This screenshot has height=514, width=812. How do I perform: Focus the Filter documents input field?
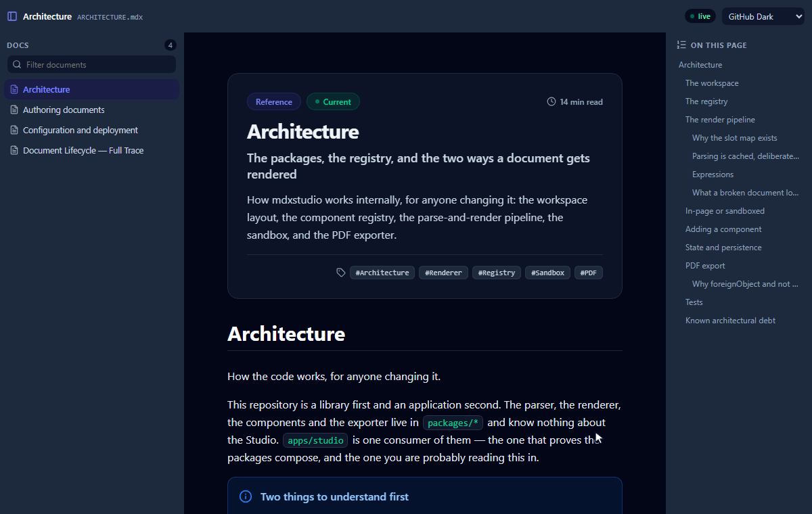coord(92,65)
